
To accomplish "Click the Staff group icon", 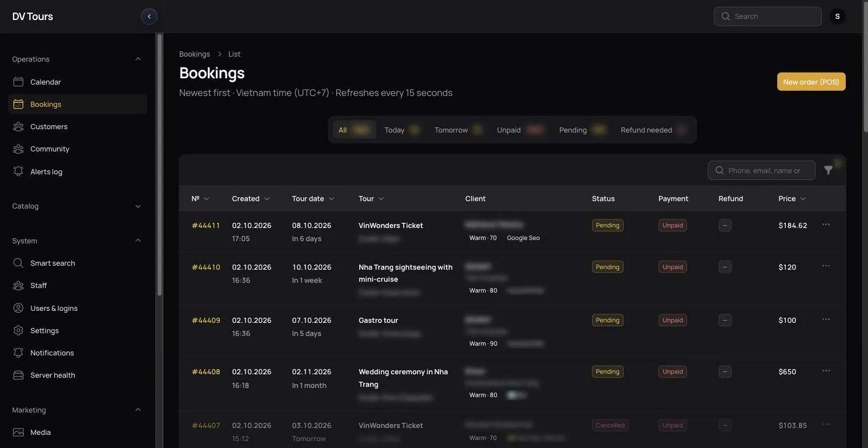I will tap(18, 285).
